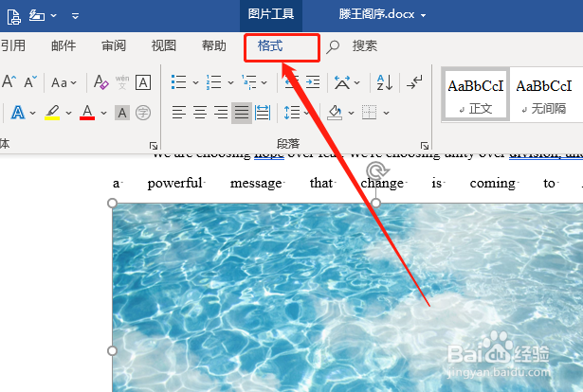Viewport: 583px width, 392px height.
Task: Apply paragraph shading paint bucket
Action: (x=335, y=113)
